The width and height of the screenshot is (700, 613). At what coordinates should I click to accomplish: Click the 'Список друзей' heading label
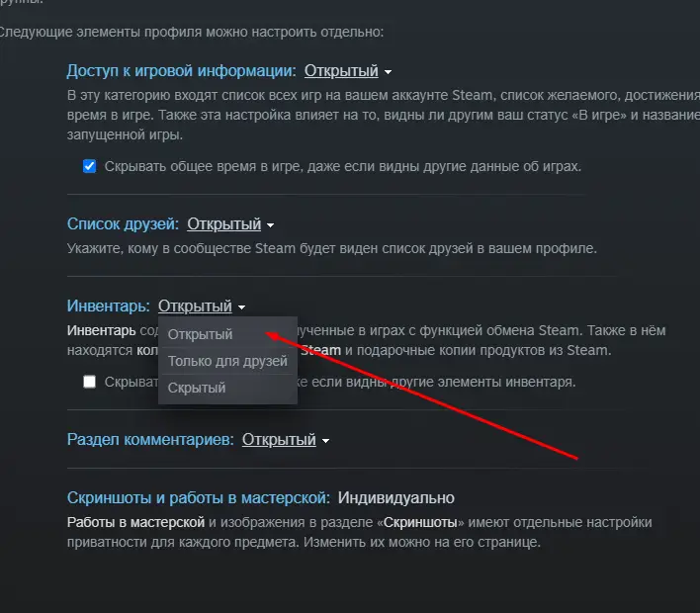point(123,224)
